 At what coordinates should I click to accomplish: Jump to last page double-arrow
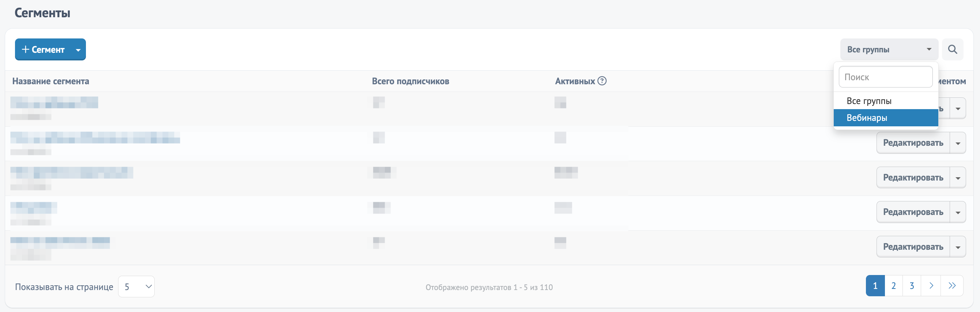click(x=952, y=286)
